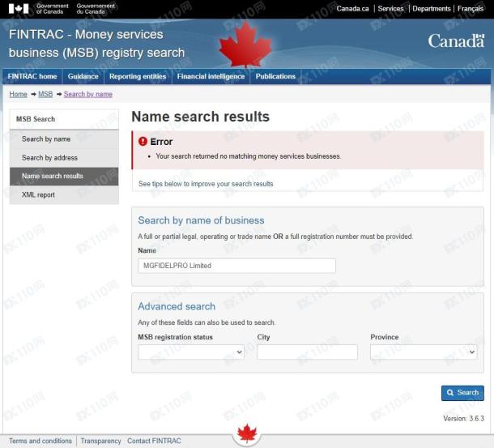
Task: Open the Publications menu item
Action: point(275,76)
